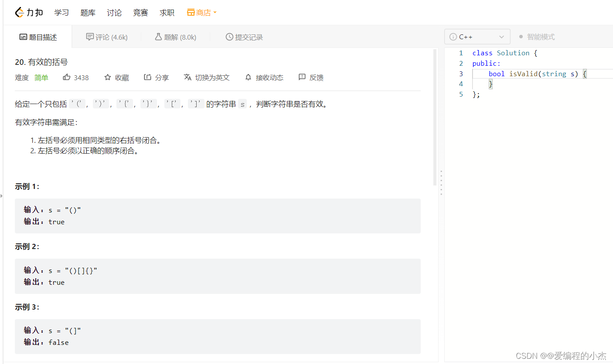
Task: Open the 学习 menu item
Action: [x=61, y=13]
